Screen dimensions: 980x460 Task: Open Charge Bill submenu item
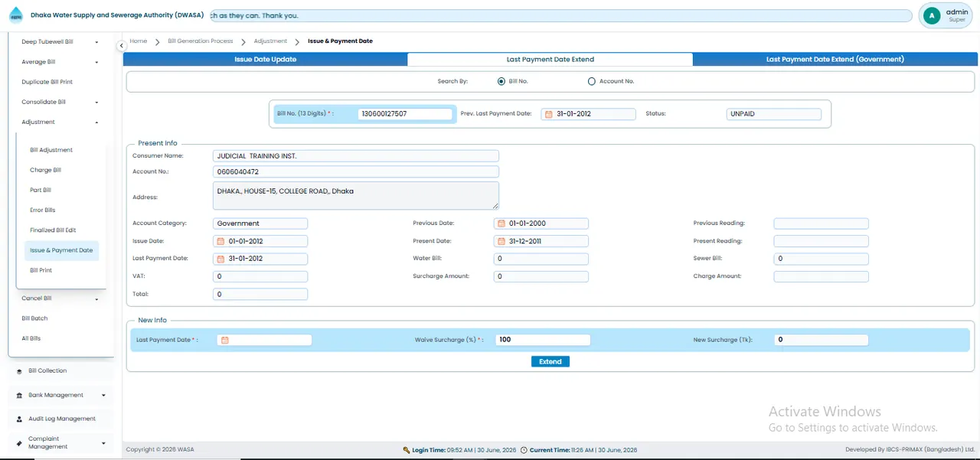pyautogui.click(x=45, y=170)
